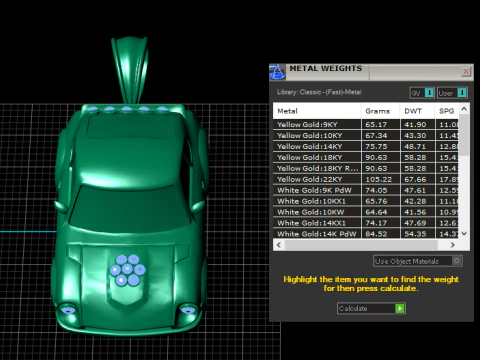
Task: Select the Yellow Gold:9KY row
Action: 366,124
